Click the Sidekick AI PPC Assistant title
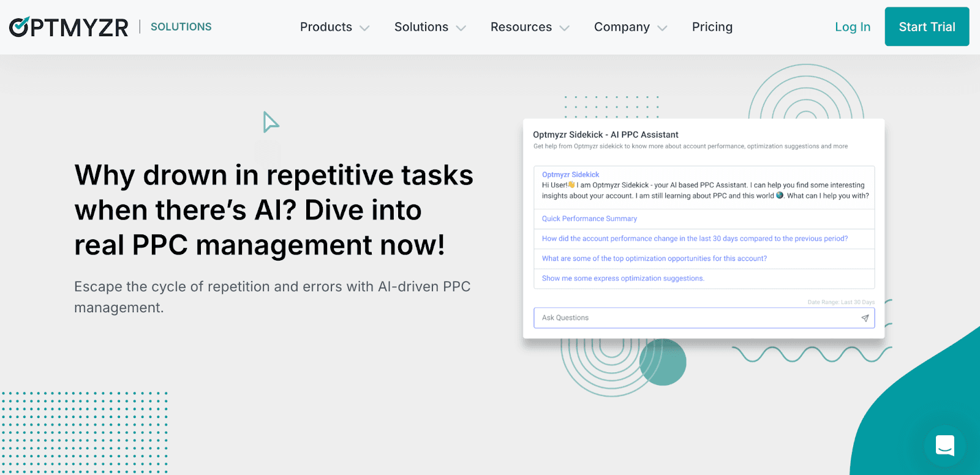 pyautogui.click(x=605, y=135)
